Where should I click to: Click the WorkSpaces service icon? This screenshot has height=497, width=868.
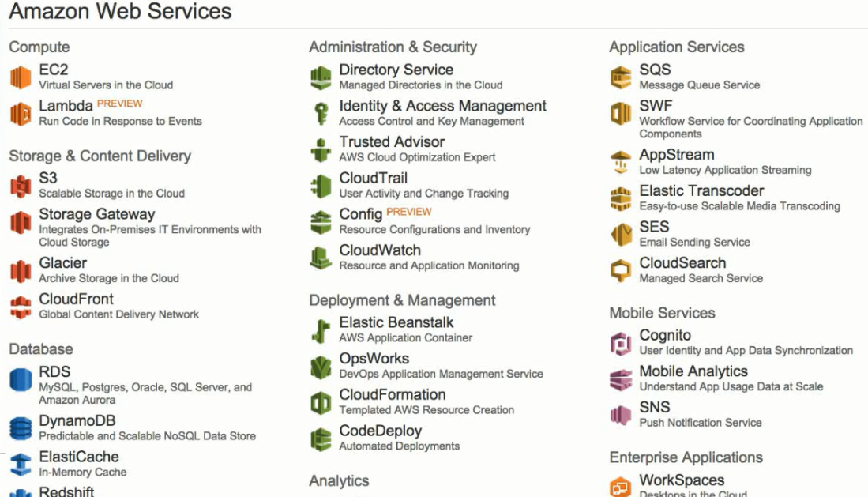[x=621, y=487]
